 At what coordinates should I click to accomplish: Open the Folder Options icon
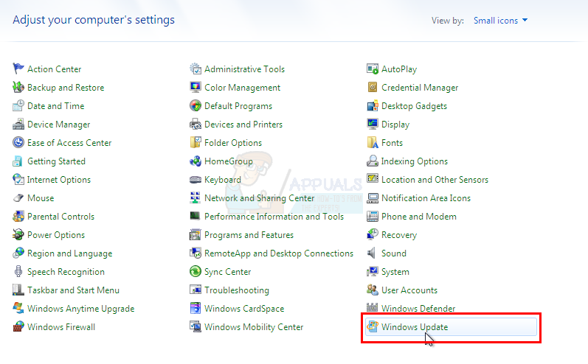pos(195,142)
